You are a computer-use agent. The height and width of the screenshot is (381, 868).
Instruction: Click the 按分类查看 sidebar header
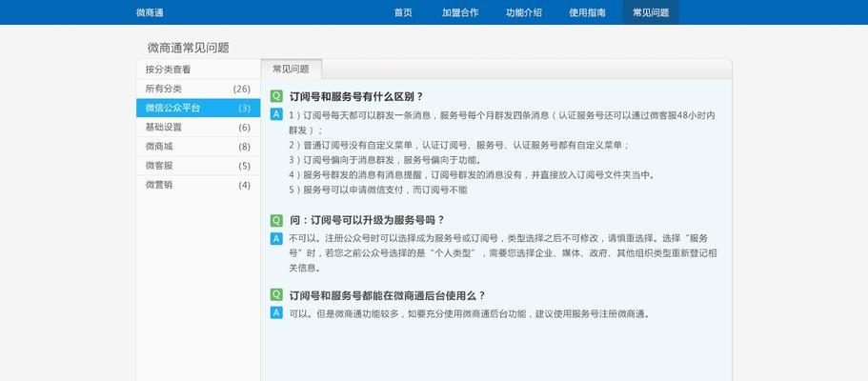tap(169, 70)
